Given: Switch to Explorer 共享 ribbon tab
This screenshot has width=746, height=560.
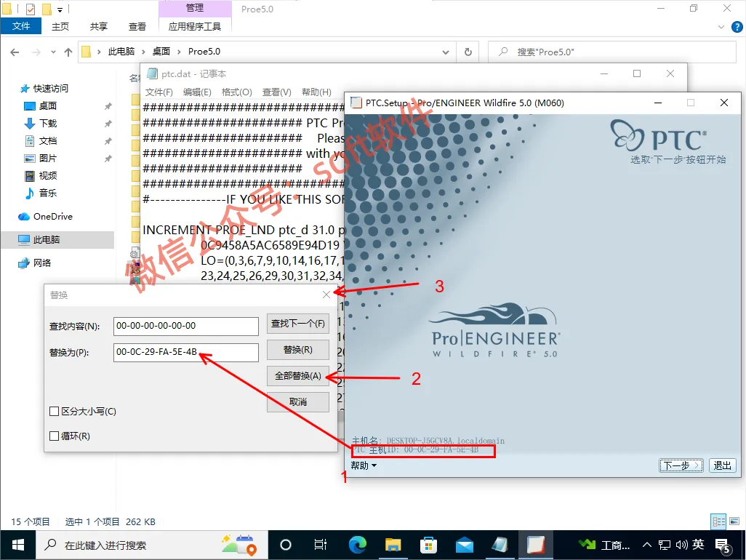Looking at the screenshot, I should [x=99, y=27].
